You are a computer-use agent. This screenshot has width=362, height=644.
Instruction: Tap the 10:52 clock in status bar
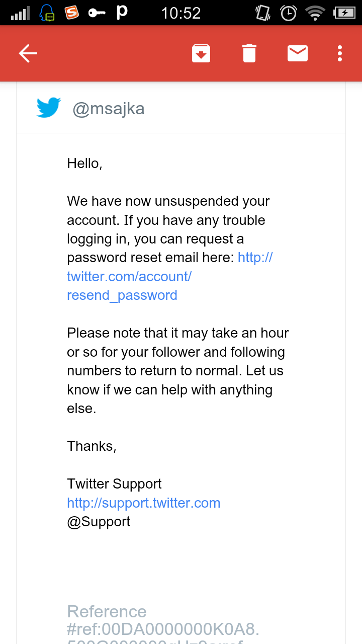click(181, 13)
